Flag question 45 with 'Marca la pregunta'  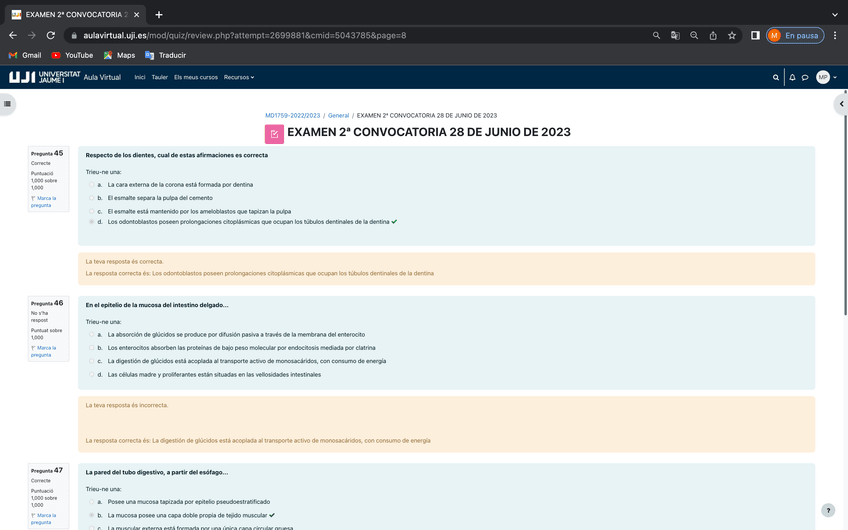tap(44, 202)
